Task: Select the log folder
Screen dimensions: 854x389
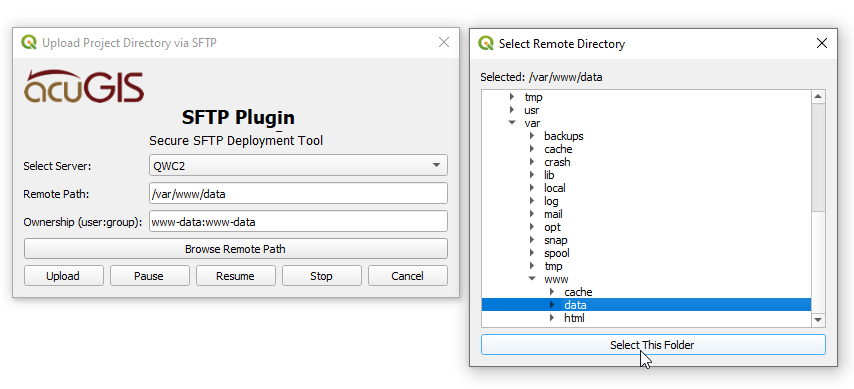Action: pos(551,201)
